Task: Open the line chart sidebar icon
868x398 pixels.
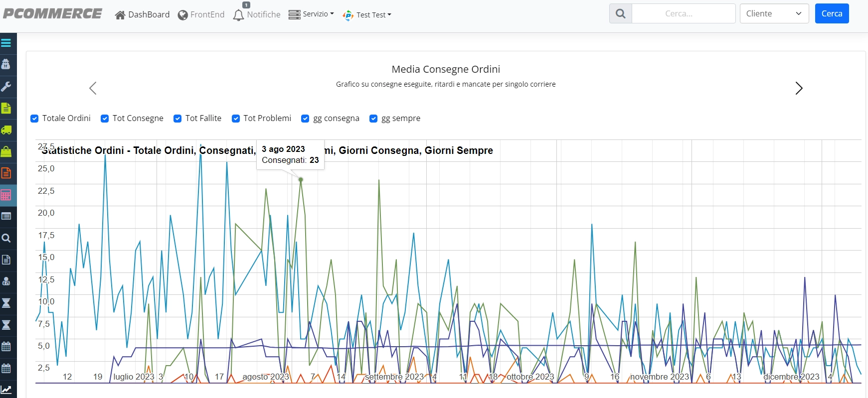Action: [x=6, y=390]
